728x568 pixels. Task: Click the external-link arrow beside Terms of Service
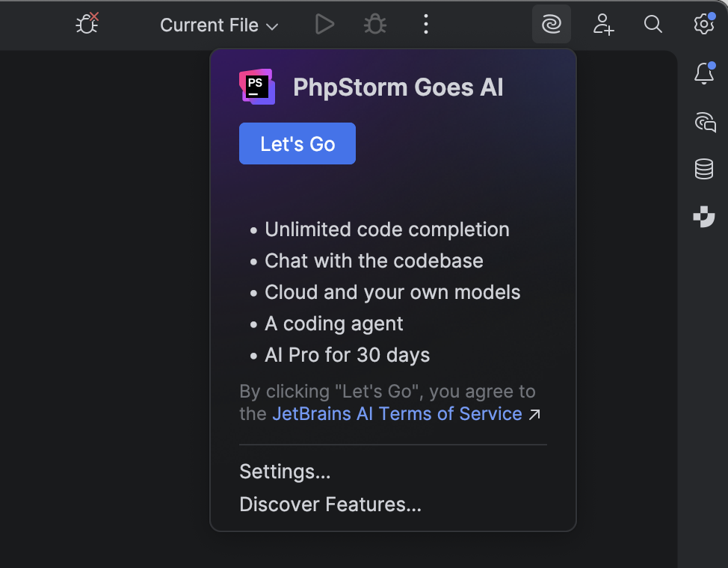coord(535,413)
